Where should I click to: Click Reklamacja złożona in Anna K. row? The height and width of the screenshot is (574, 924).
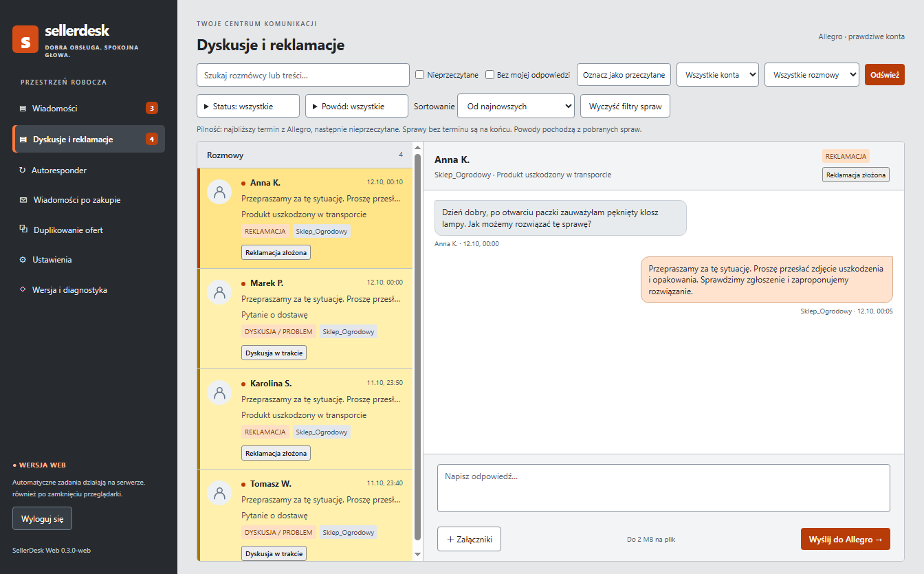(276, 252)
